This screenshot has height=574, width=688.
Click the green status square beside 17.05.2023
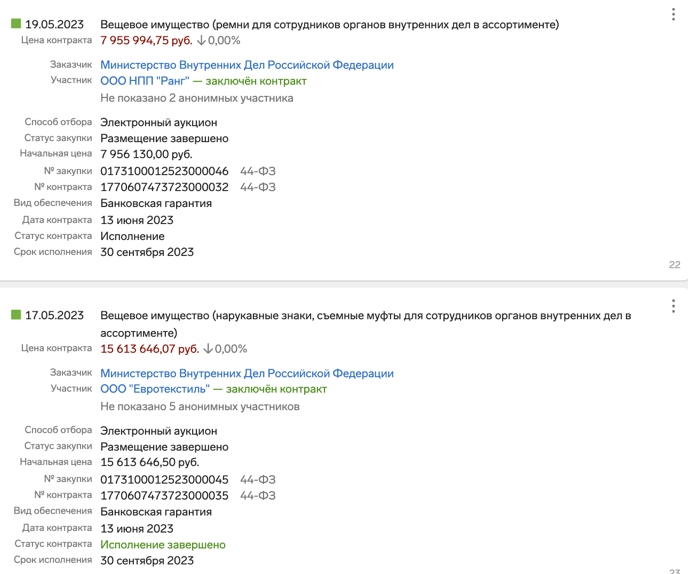point(16,314)
